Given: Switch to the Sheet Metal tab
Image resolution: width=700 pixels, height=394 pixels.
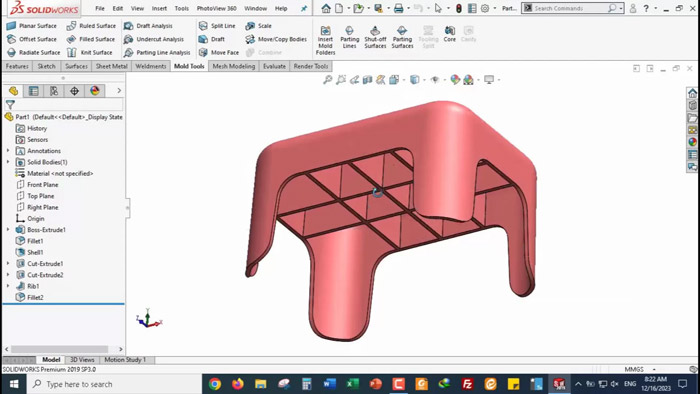Looking at the screenshot, I should [112, 66].
